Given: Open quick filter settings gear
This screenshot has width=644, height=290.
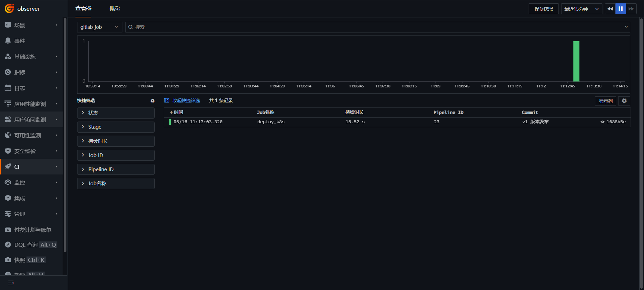Looking at the screenshot, I should click(153, 101).
